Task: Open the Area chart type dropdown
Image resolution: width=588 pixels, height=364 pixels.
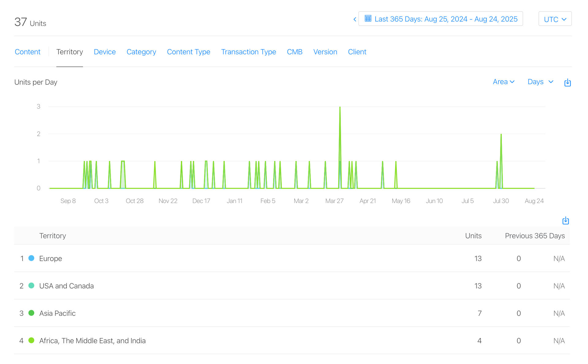Action: 503,82
